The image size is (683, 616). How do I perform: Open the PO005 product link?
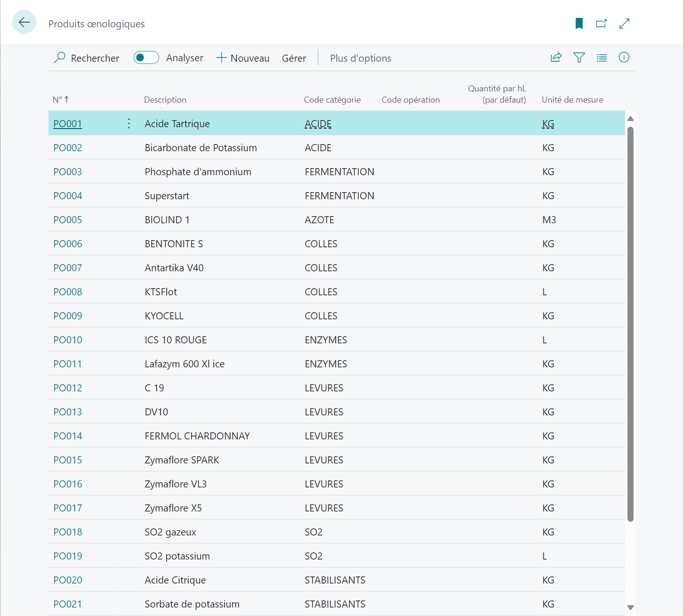[68, 219]
